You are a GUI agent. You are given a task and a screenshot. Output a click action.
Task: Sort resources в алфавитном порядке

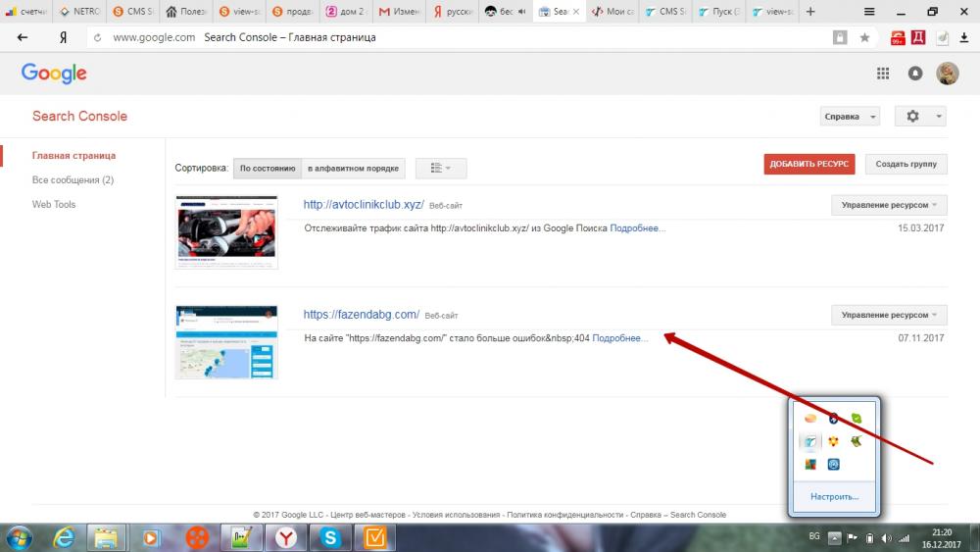coord(353,169)
